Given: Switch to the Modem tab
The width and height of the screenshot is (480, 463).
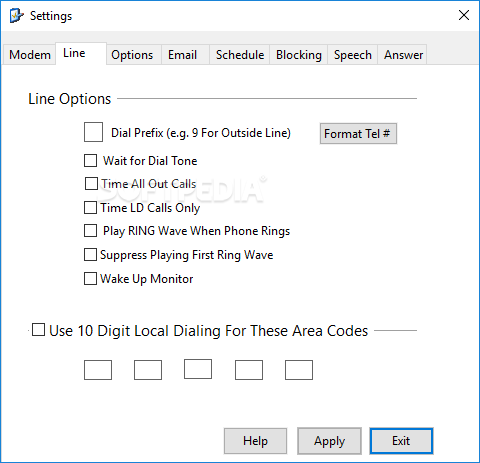Looking at the screenshot, I should (30, 55).
